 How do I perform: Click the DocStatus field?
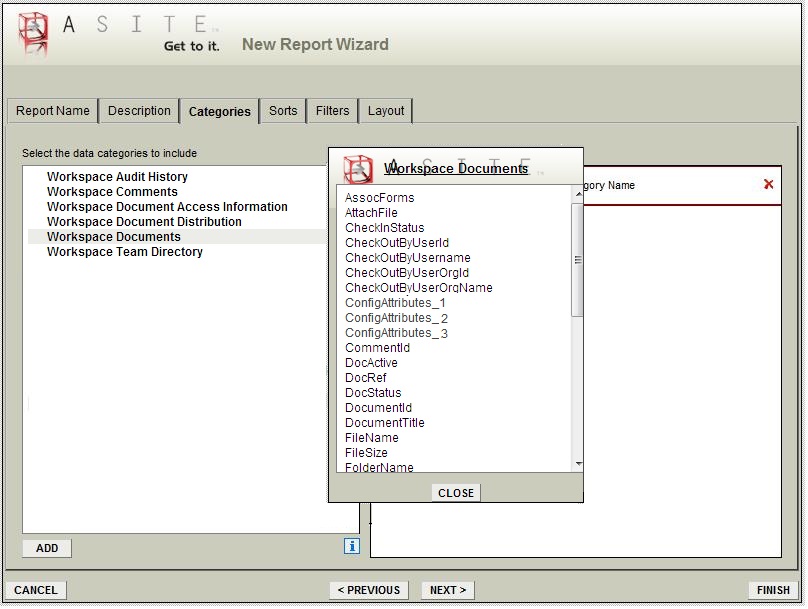pyautogui.click(x=373, y=393)
